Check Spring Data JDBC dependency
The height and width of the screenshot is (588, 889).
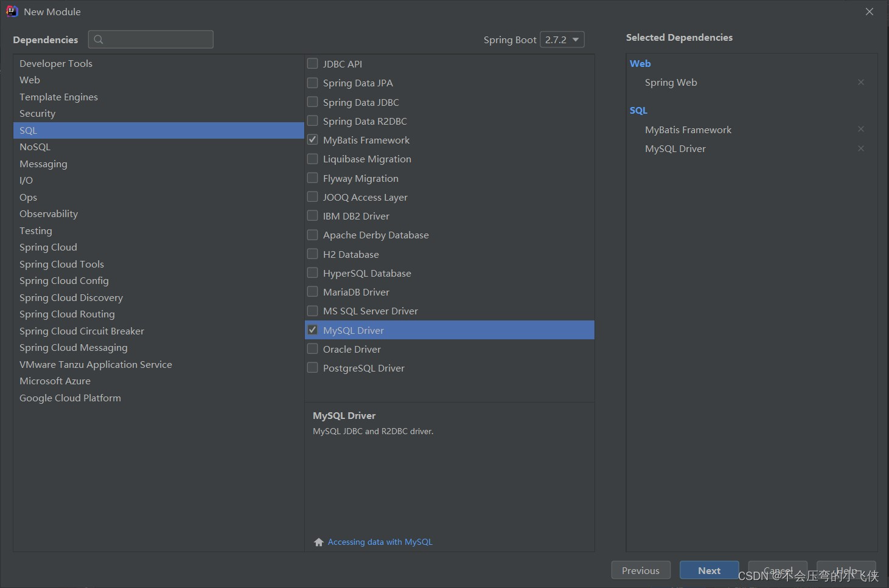tap(312, 102)
